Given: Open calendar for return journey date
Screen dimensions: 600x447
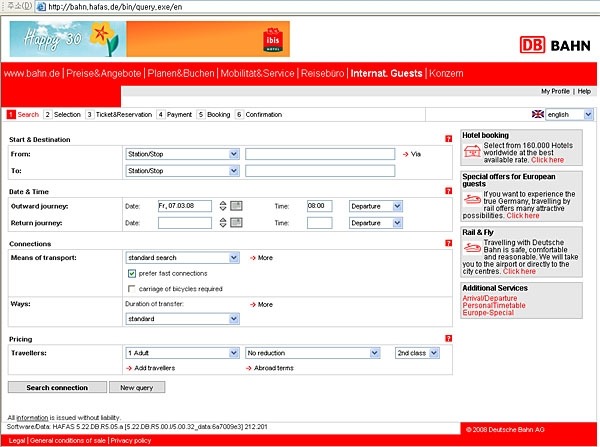Looking at the screenshot, I should 236,222.
